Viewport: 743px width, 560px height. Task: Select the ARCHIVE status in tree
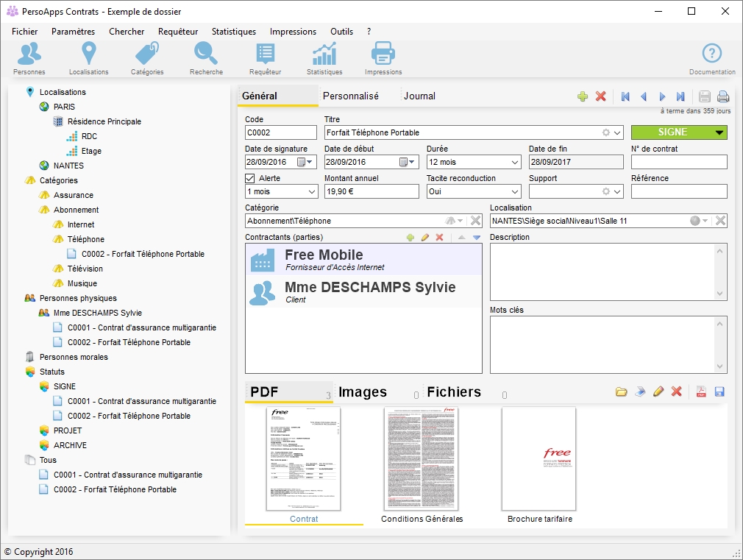(x=70, y=445)
